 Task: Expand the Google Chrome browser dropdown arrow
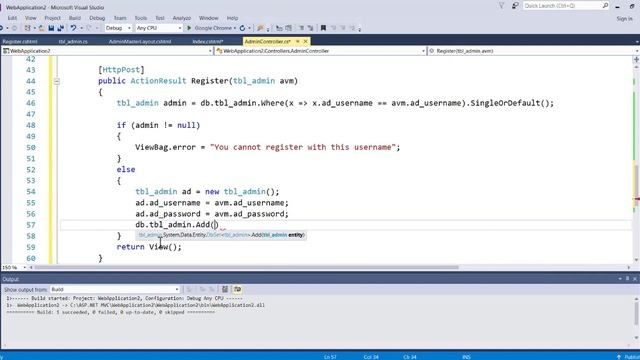[235, 28]
